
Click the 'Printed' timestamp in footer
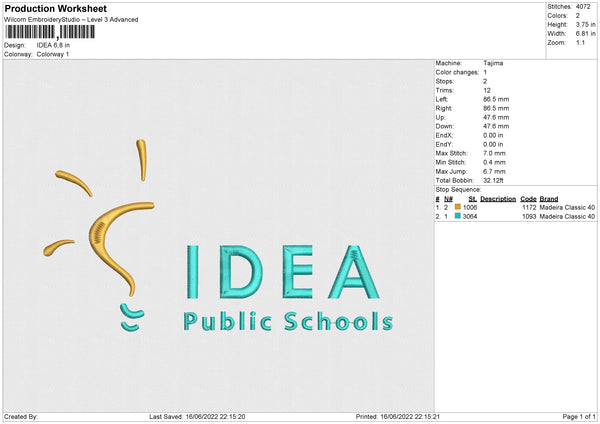398,417
